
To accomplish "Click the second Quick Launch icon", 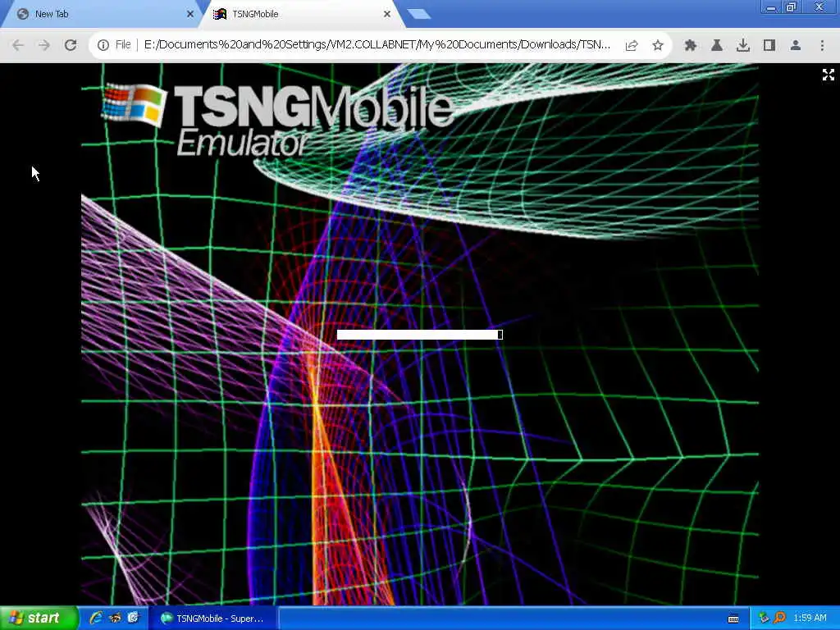I will pyautogui.click(x=115, y=619).
